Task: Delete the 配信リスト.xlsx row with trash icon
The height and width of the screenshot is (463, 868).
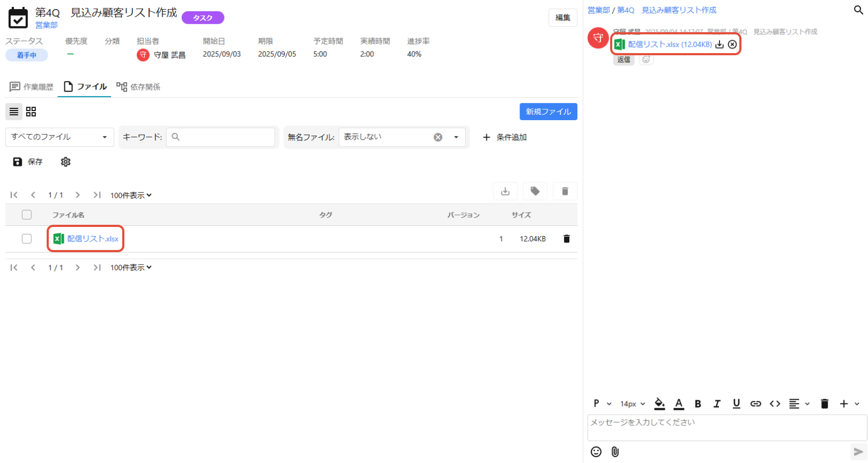Action: (x=567, y=239)
